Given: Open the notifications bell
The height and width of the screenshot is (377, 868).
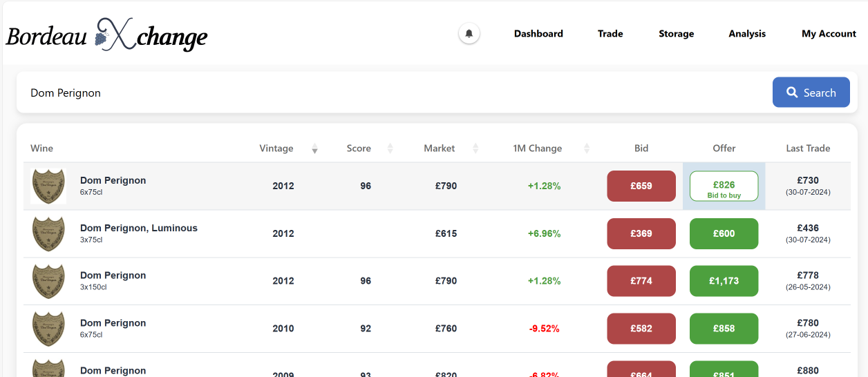Looking at the screenshot, I should pos(469,33).
